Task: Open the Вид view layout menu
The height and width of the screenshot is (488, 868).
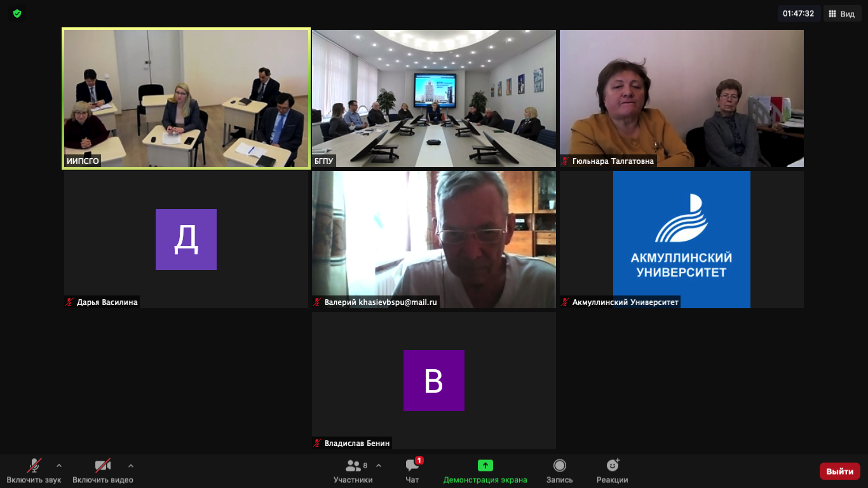Action: pyautogui.click(x=843, y=13)
